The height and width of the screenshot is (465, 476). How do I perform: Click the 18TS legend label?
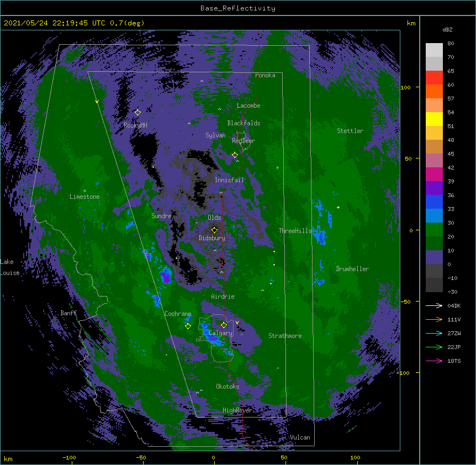pos(454,361)
